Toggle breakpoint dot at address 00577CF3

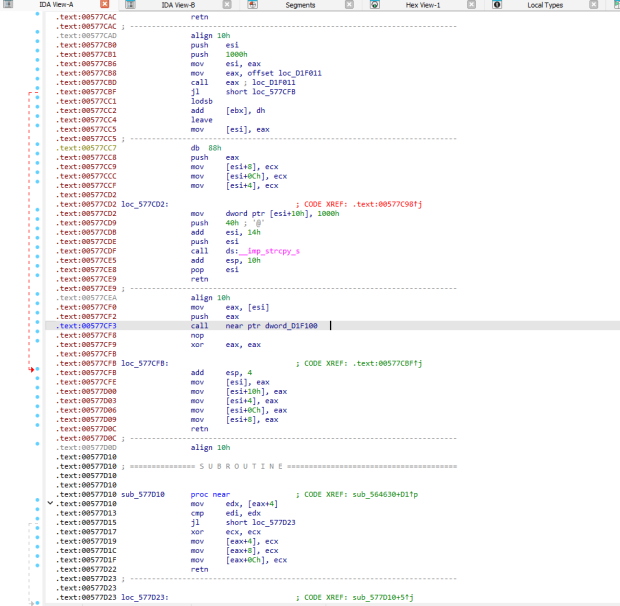pyautogui.click(x=37, y=322)
